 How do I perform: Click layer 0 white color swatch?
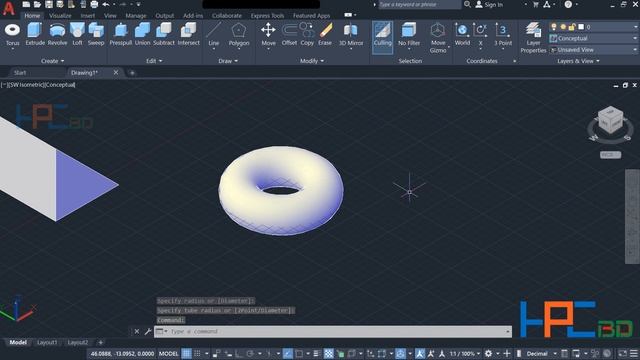coord(581,27)
